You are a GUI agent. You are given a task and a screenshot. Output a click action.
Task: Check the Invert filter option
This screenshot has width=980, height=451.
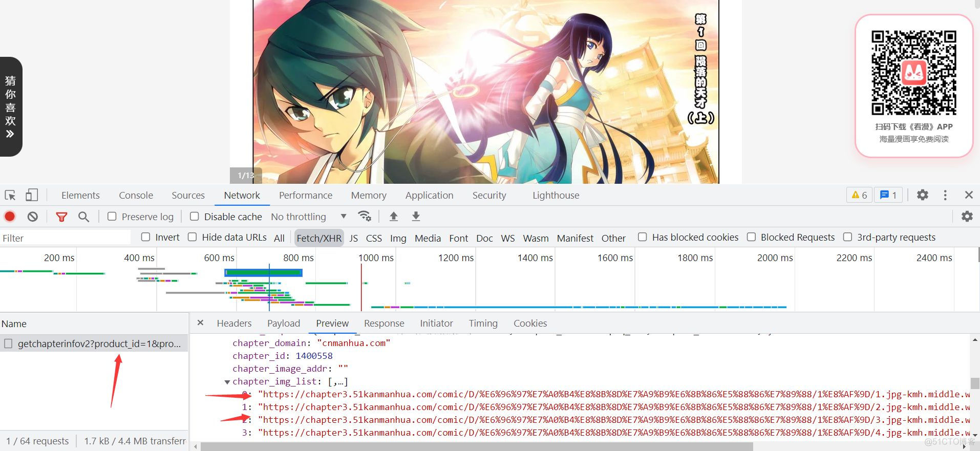click(x=145, y=237)
